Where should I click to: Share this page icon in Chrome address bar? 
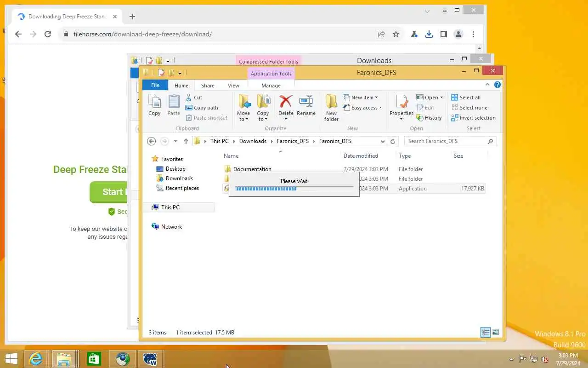(x=381, y=34)
